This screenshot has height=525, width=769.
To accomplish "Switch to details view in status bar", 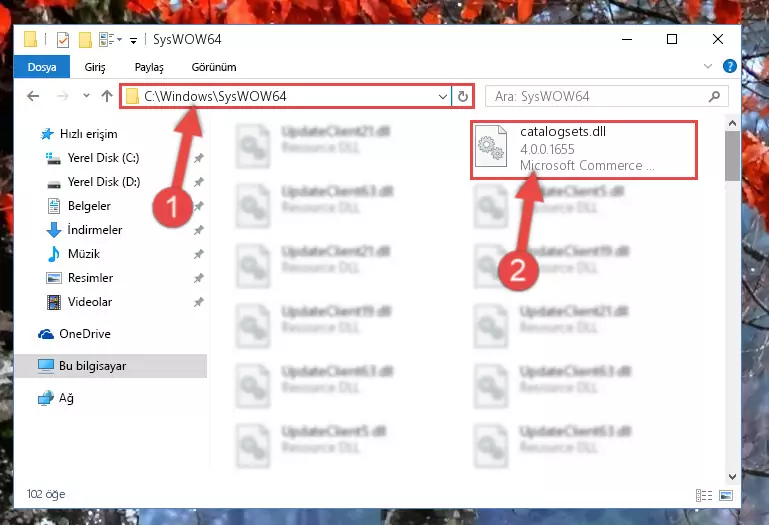I will pyautogui.click(x=704, y=496).
